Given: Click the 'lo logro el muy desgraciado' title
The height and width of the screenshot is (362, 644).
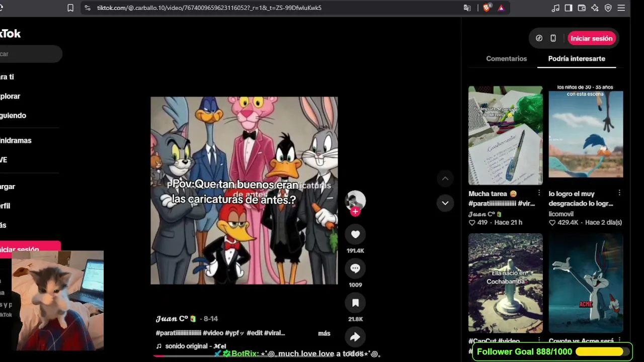Looking at the screenshot, I should point(581,199).
